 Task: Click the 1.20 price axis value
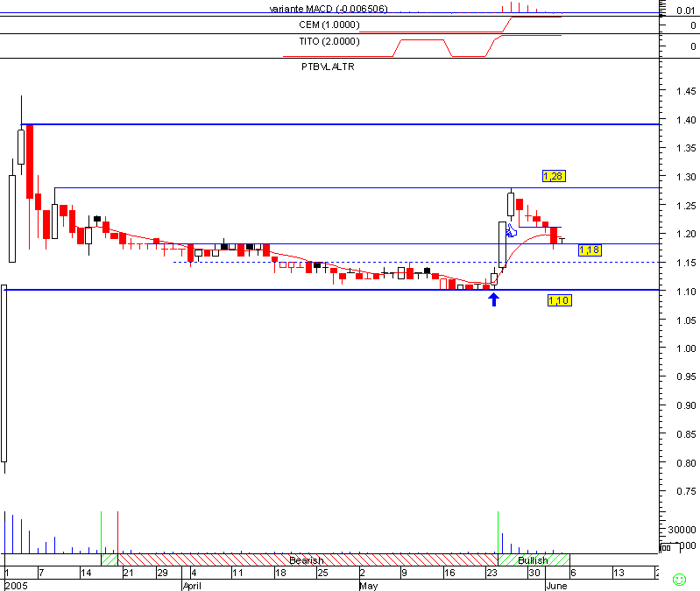[x=686, y=234]
